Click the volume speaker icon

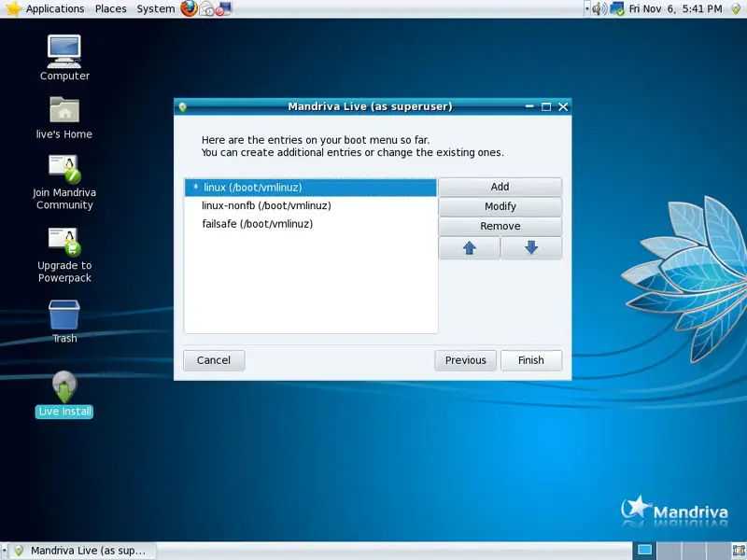[599, 8]
